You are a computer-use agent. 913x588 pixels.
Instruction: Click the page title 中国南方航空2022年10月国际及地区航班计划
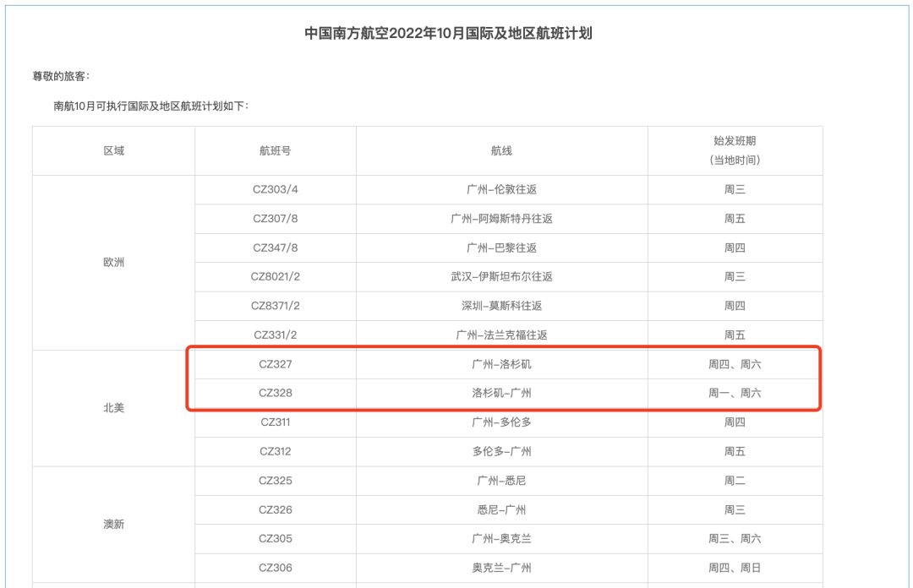point(448,33)
